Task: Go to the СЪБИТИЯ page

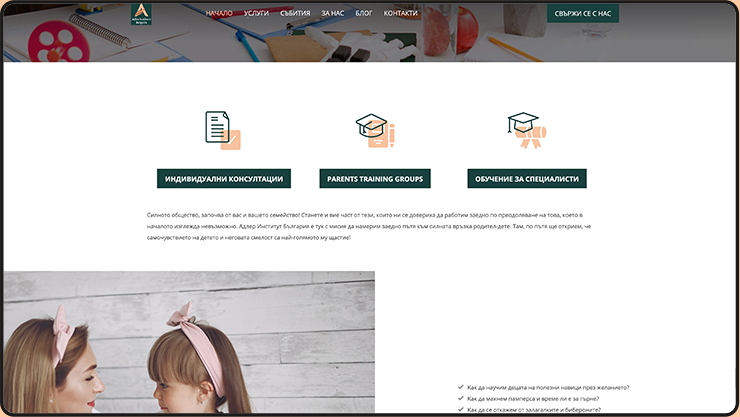Action: 295,14
